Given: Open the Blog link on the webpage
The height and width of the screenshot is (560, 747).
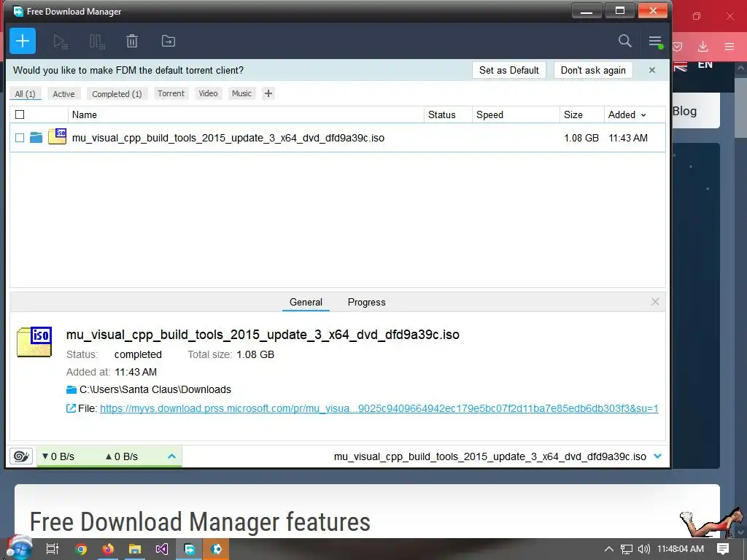Looking at the screenshot, I should point(684,111).
